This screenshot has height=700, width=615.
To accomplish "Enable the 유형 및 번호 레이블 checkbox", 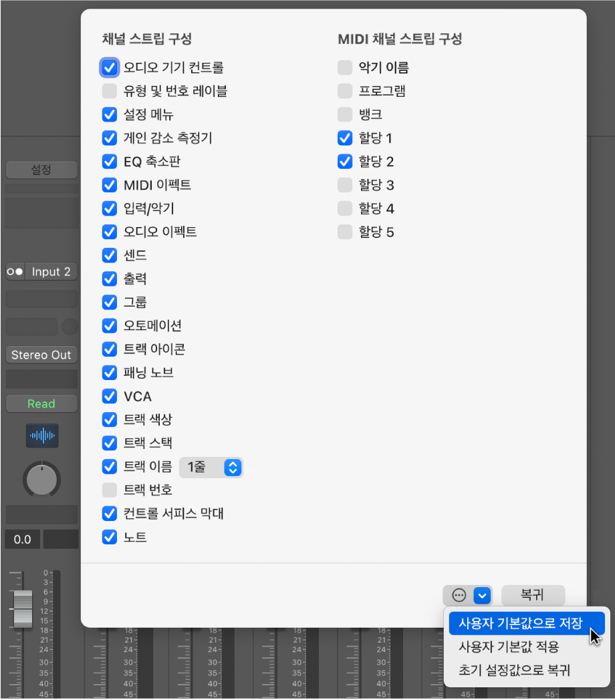I will coord(110,91).
